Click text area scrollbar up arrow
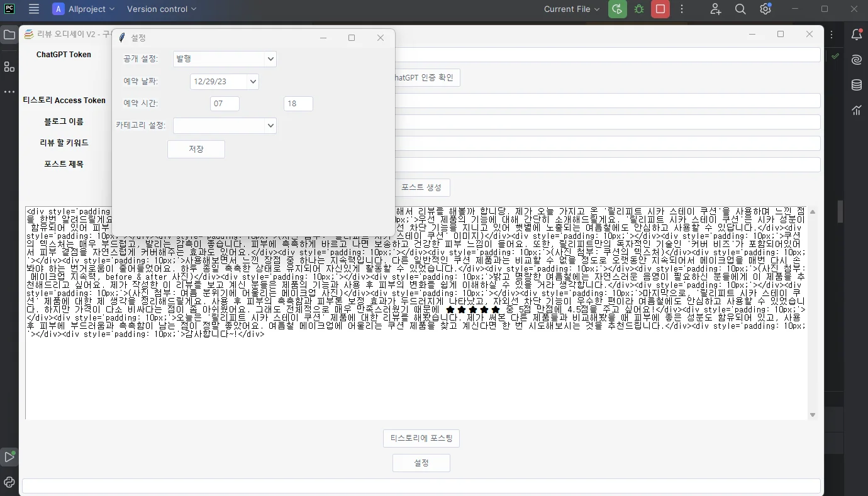Screen dimensions: 868x496 coord(813,212)
